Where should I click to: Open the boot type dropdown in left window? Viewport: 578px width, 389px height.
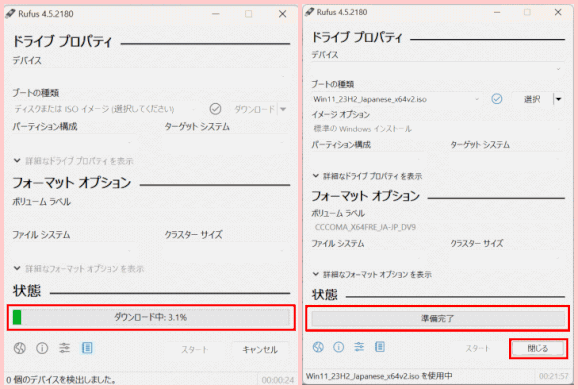pyautogui.click(x=105, y=109)
